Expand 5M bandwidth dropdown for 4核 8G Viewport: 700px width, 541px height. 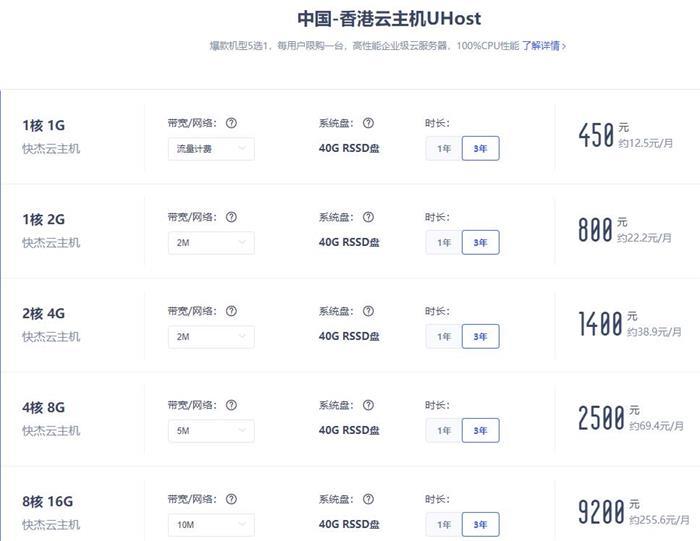pyautogui.click(x=211, y=431)
